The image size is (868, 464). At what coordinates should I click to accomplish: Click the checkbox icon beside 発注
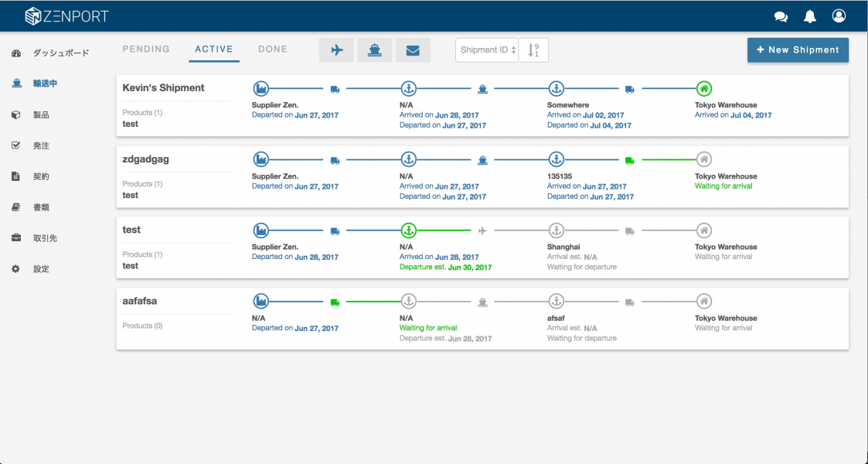(16, 145)
